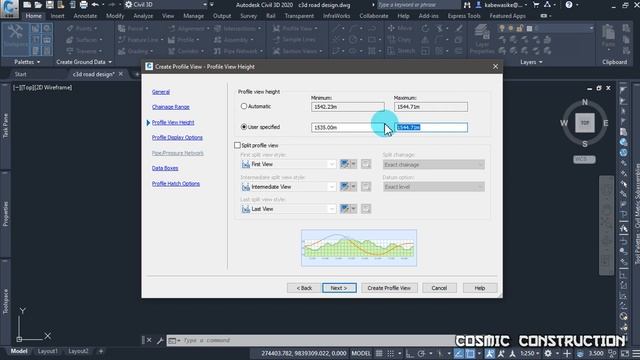Toggle polar tracking icon in status bar
This screenshot has width=640, height=360.
click(422, 353)
